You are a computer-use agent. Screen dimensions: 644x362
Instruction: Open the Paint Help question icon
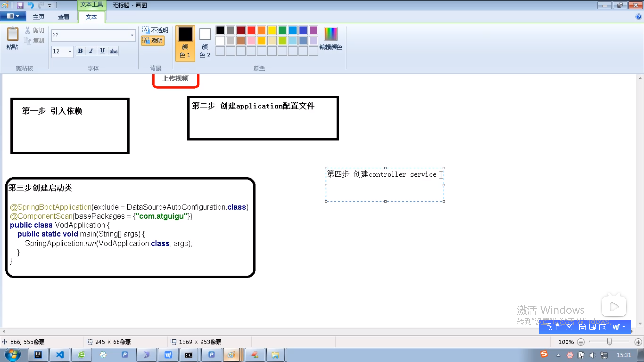638,17
